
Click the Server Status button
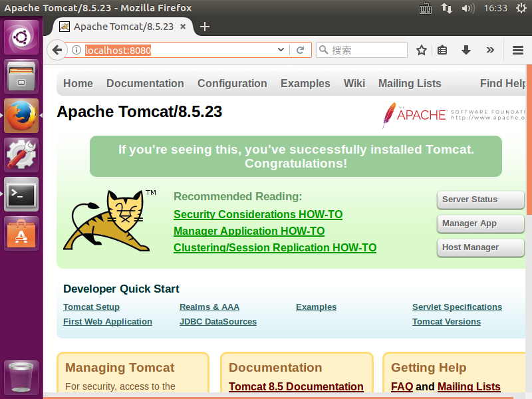(x=480, y=199)
